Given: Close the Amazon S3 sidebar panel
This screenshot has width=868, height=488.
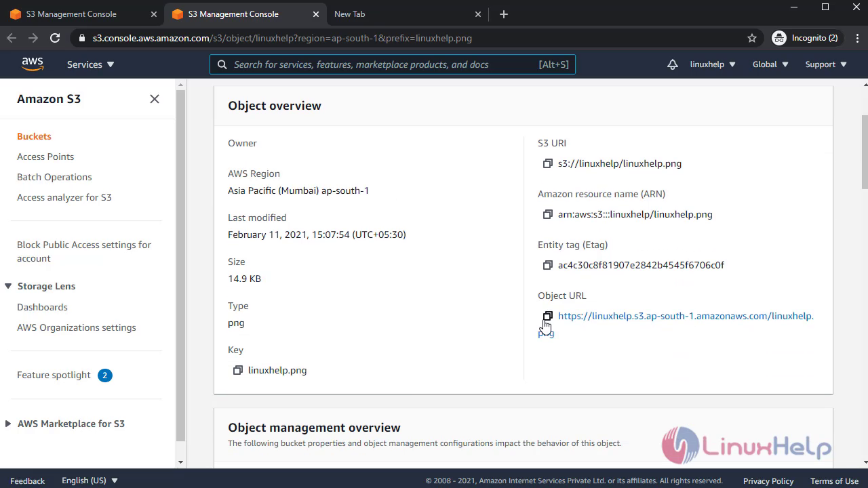Looking at the screenshot, I should 155,99.
